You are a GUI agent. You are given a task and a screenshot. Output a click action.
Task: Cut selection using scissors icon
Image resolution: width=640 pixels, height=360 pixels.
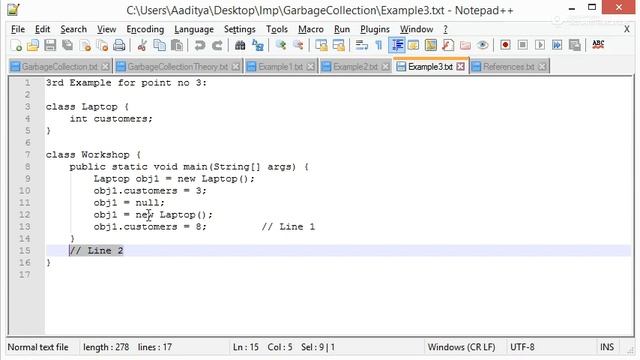142,45
